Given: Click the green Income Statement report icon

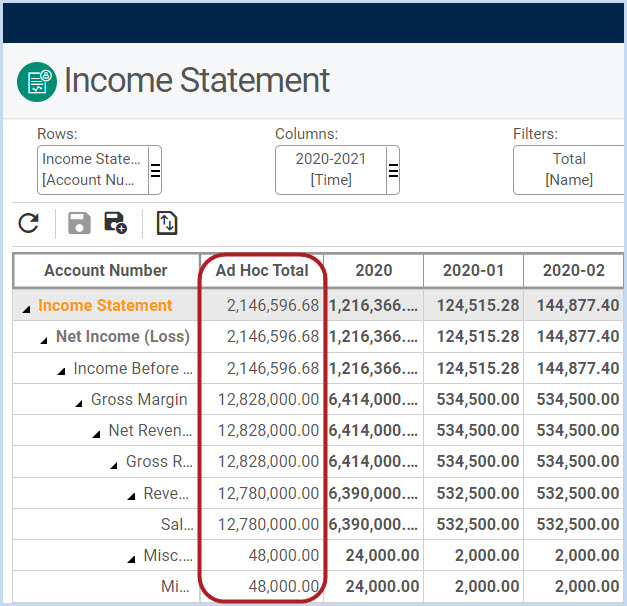Looking at the screenshot, I should [x=37, y=82].
